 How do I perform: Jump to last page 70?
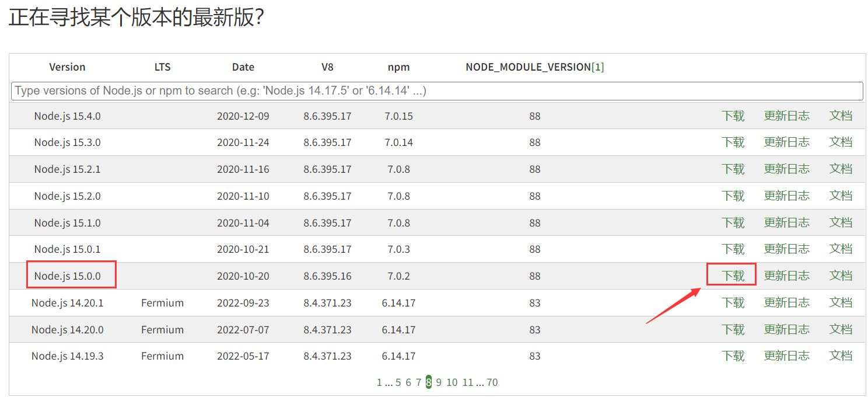pos(492,382)
